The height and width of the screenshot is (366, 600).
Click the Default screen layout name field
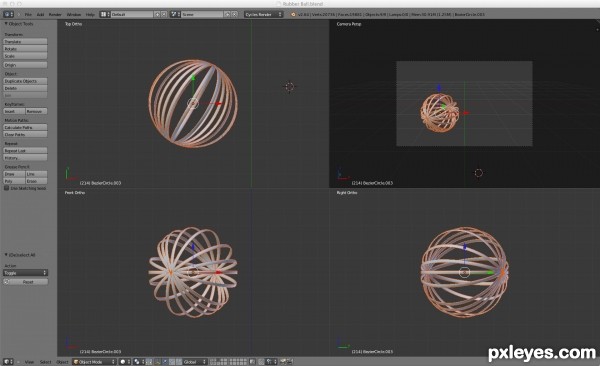[132, 15]
